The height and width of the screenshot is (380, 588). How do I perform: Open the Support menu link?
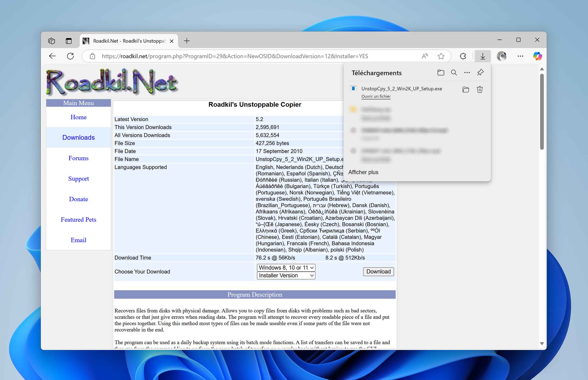click(x=78, y=178)
